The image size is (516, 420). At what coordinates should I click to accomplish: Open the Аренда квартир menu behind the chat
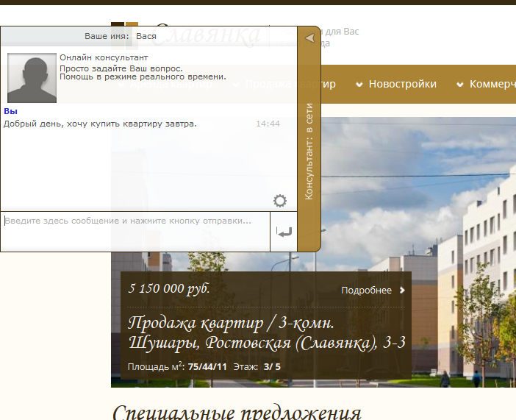pyautogui.click(x=171, y=84)
